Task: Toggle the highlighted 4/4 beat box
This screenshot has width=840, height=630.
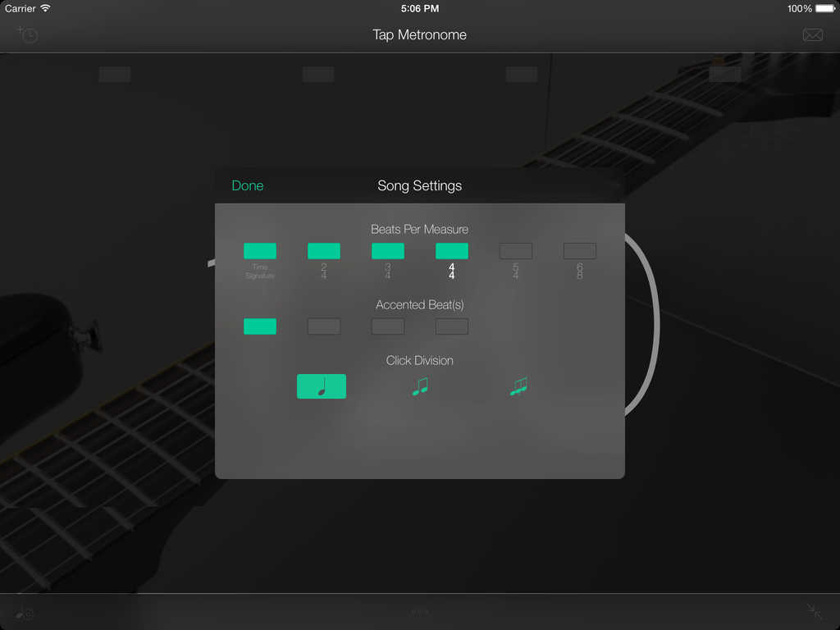Action: click(452, 251)
